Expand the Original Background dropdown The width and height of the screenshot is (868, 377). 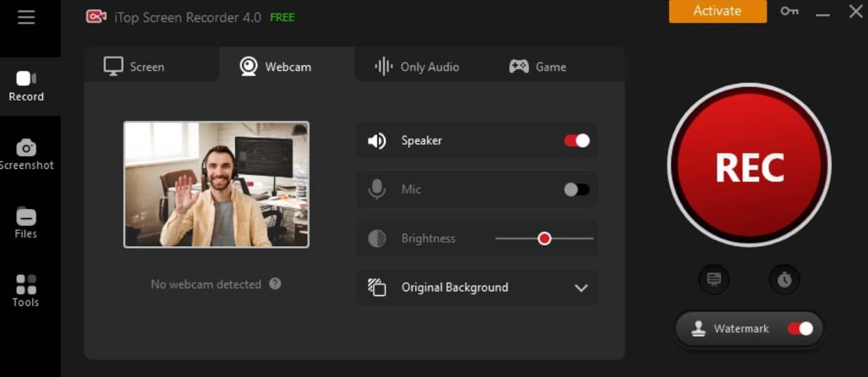click(477, 287)
